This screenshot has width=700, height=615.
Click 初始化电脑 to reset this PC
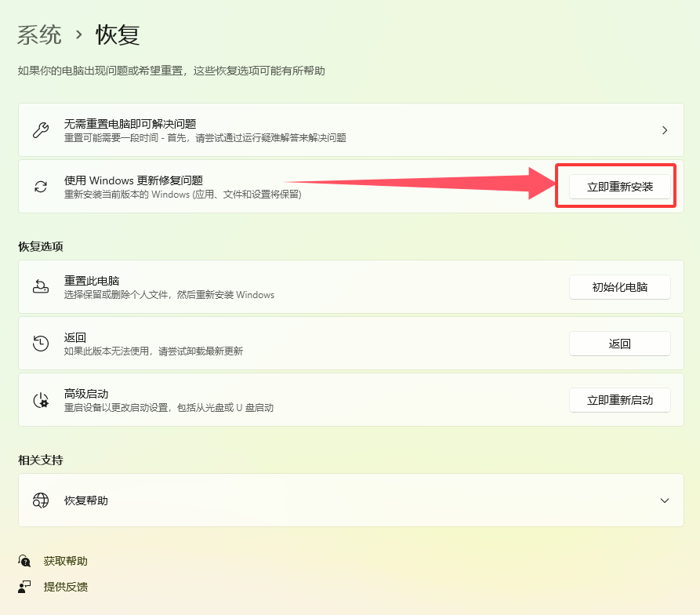(619, 286)
